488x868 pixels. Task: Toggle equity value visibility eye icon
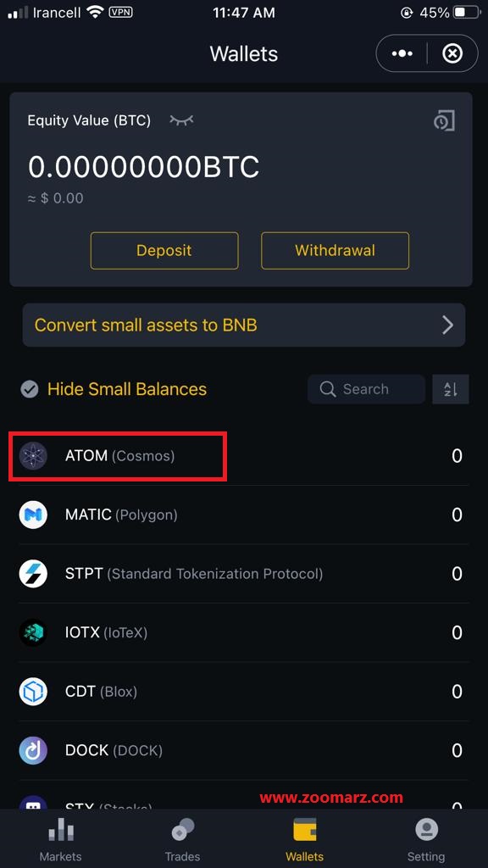click(x=181, y=120)
